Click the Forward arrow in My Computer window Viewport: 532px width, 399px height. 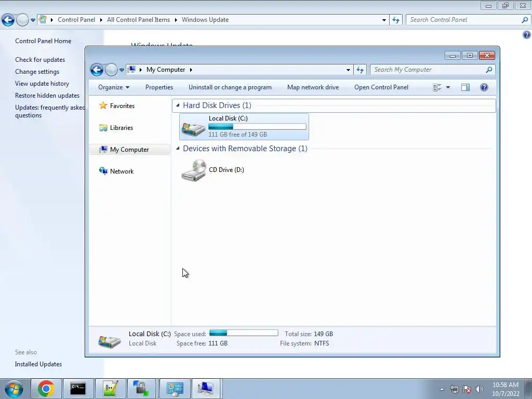tap(111, 70)
